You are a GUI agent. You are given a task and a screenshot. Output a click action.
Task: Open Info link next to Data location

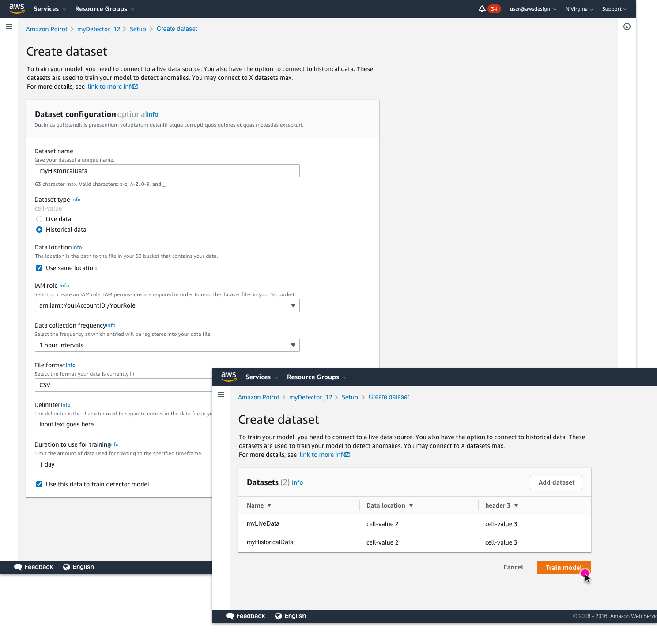[x=77, y=247]
